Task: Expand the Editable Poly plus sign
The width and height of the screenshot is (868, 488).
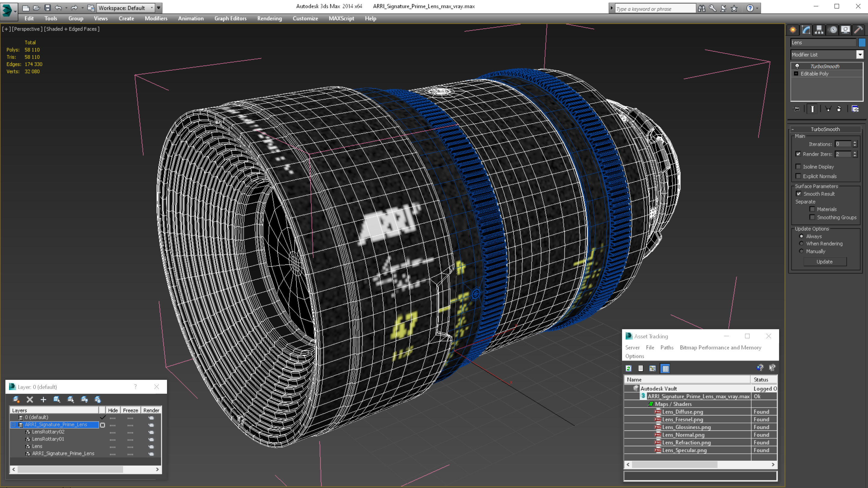Action: pos(796,74)
